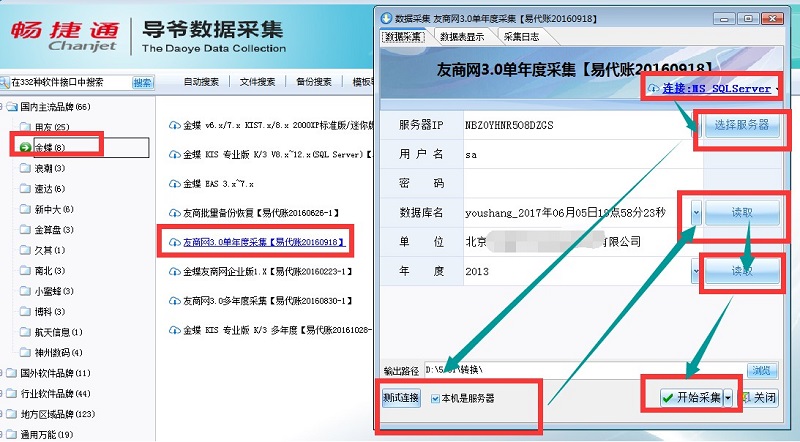Select the 数据采集 tab
800x442 pixels.
[403, 37]
